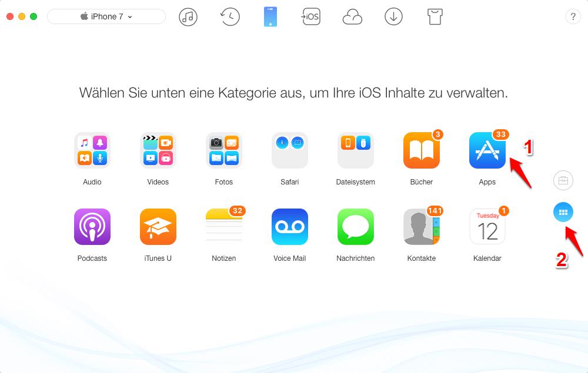Click the Notizen label text
The width and height of the screenshot is (588, 373).
pos(224,258)
